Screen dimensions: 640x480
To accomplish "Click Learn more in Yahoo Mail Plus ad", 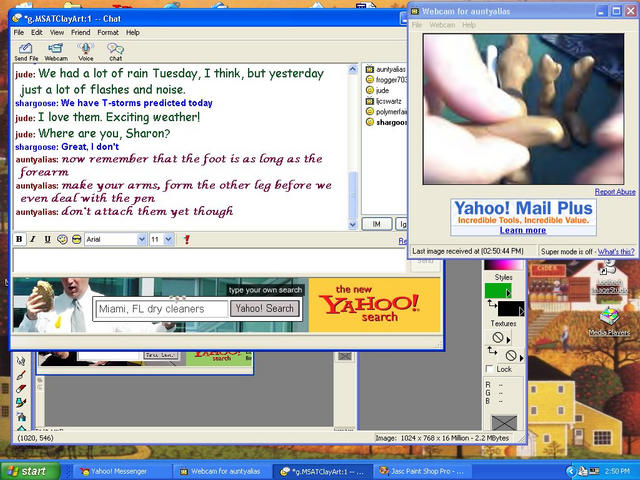I will coord(523,230).
